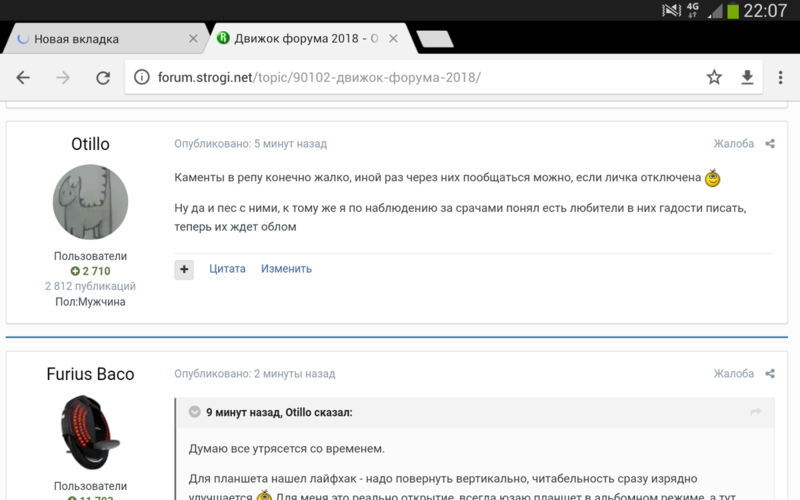Share Otillo's post with the share icon

[770, 144]
